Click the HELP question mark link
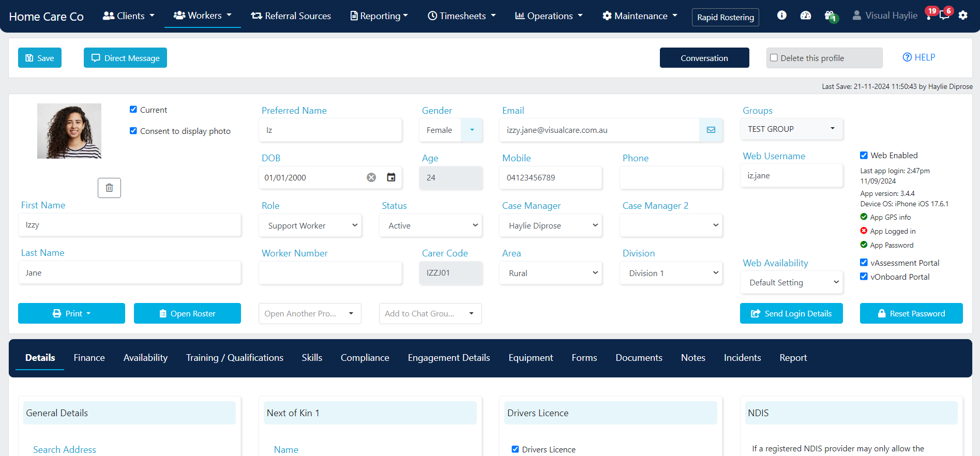This screenshot has width=980, height=456. (919, 57)
